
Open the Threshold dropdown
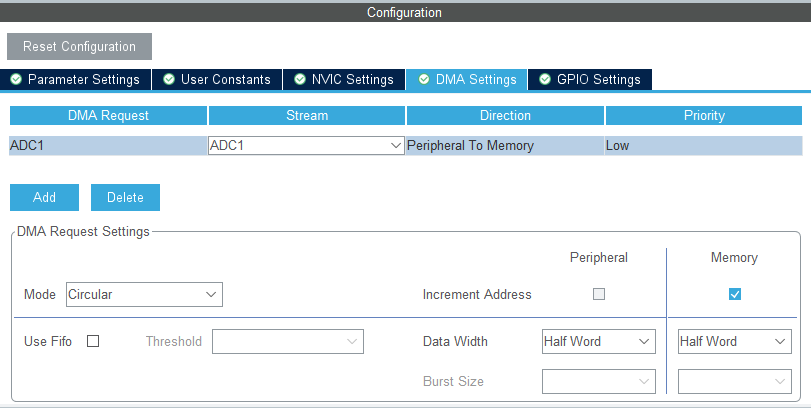pos(288,342)
